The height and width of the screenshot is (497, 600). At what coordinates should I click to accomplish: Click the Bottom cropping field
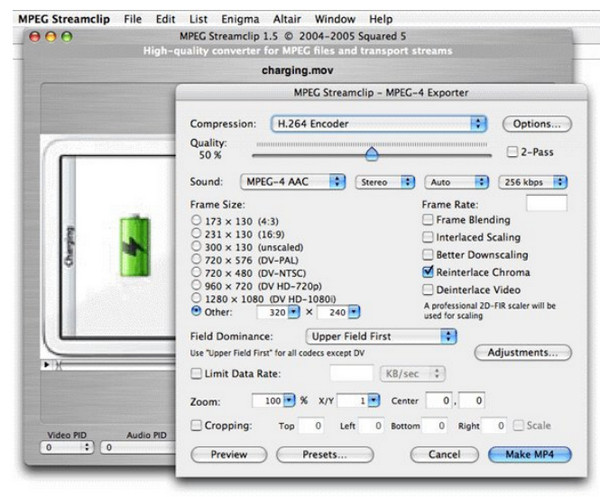tap(434, 425)
